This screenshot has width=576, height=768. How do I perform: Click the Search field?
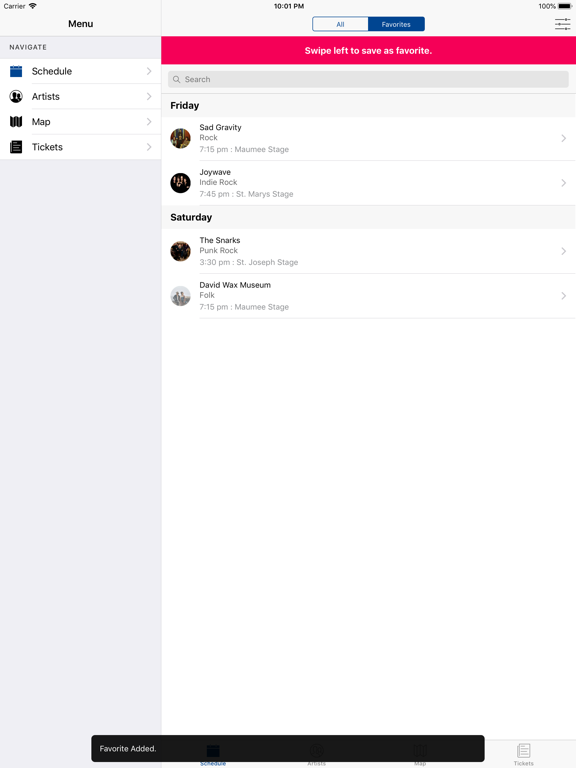coord(368,79)
